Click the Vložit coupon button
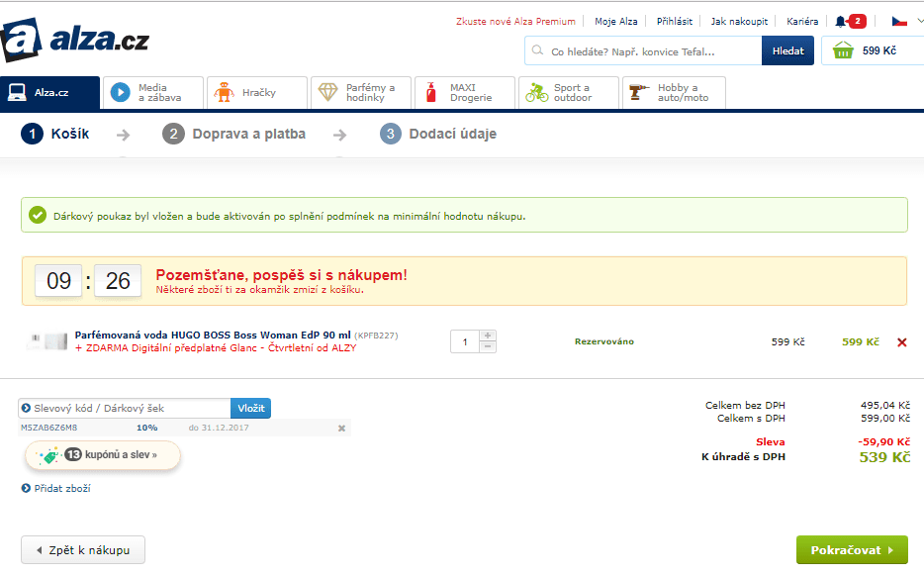This screenshot has width=924, height=576. pyautogui.click(x=250, y=408)
